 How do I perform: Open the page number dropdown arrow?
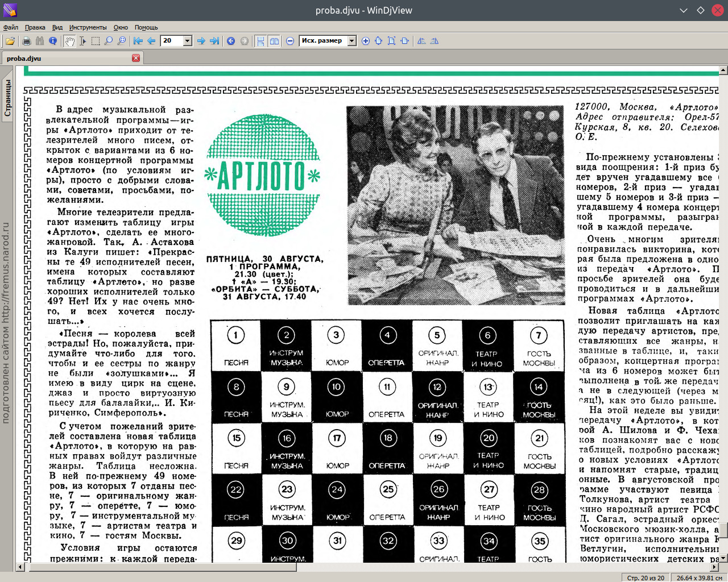(188, 41)
